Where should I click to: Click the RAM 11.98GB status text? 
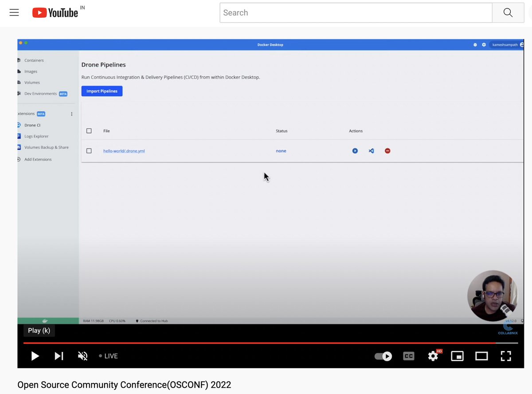point(94,321)
